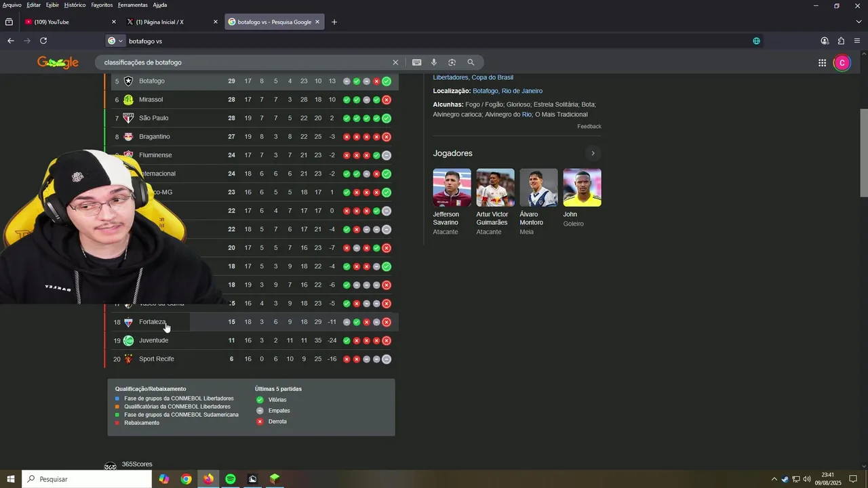868x488 pixels.
Task: Open the Editar menu
Action: coord(34,5)
